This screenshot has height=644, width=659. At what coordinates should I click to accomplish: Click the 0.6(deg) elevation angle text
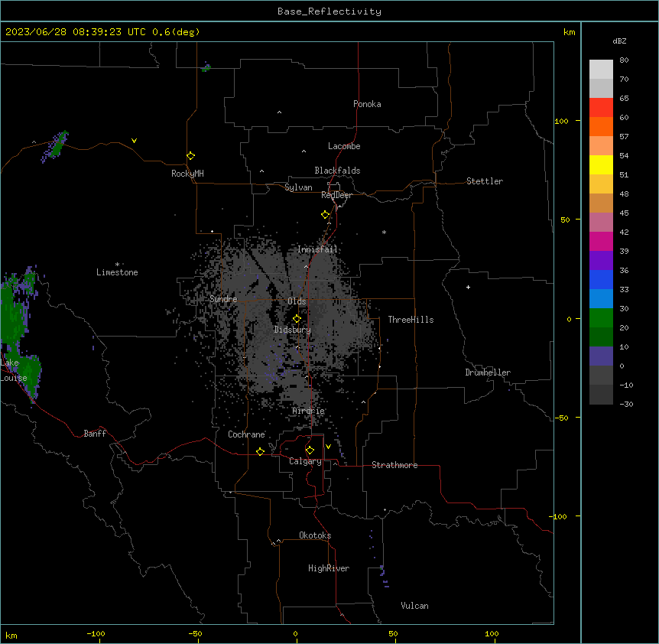(176, 32)
